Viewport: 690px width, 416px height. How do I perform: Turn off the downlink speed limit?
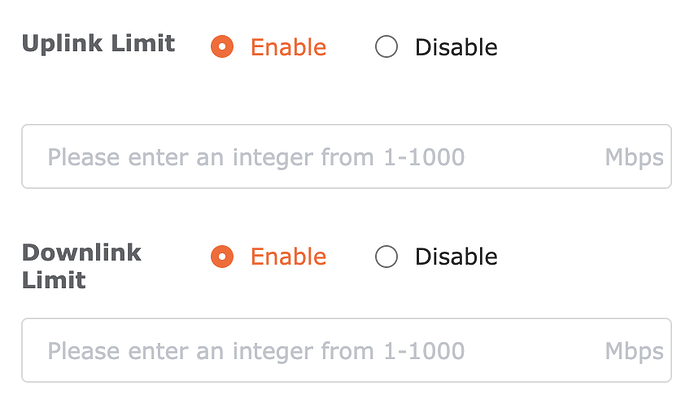(x=386, y=256)
